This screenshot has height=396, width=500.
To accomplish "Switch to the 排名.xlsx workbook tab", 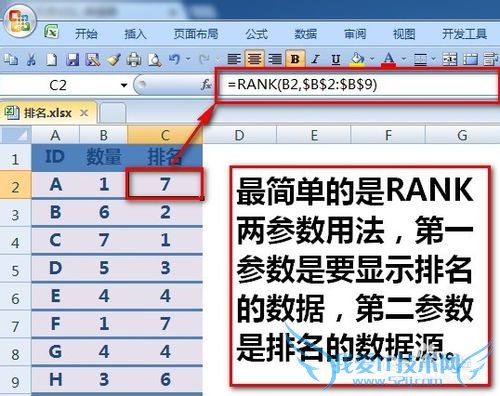I will click(x=49, y=113).
